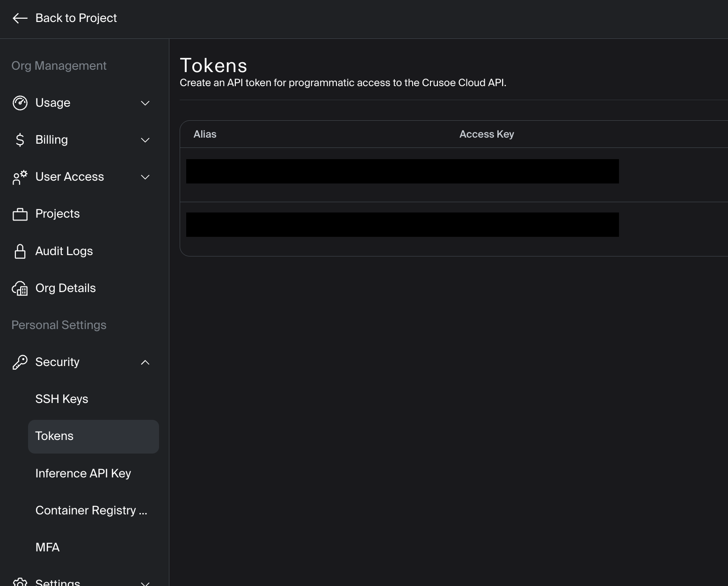
Task: Click the Projects briefcase icon
Action: click(x=20, y=214)
